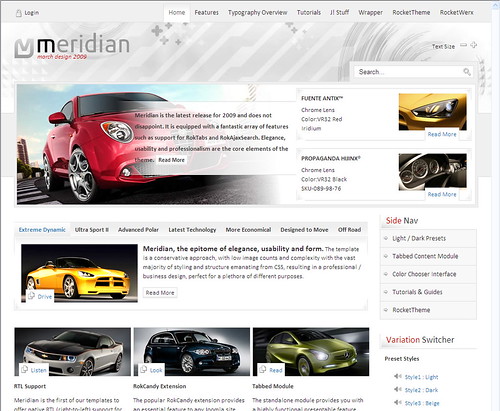Click the Drive icon on yellow car
Image resolution: width=500 pixels, height=411 pixels.
(x=31, y=296)
